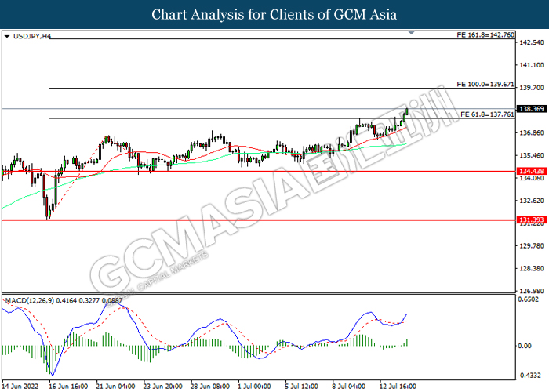549x392 pixels.
Task: Click the 16 Jun 16:00 time label
Action: (68, 387)
